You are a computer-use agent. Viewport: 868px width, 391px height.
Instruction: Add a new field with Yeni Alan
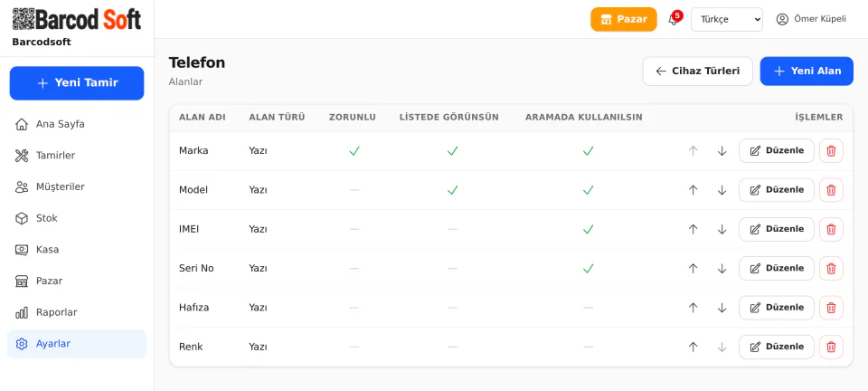[x=807, y=72]
